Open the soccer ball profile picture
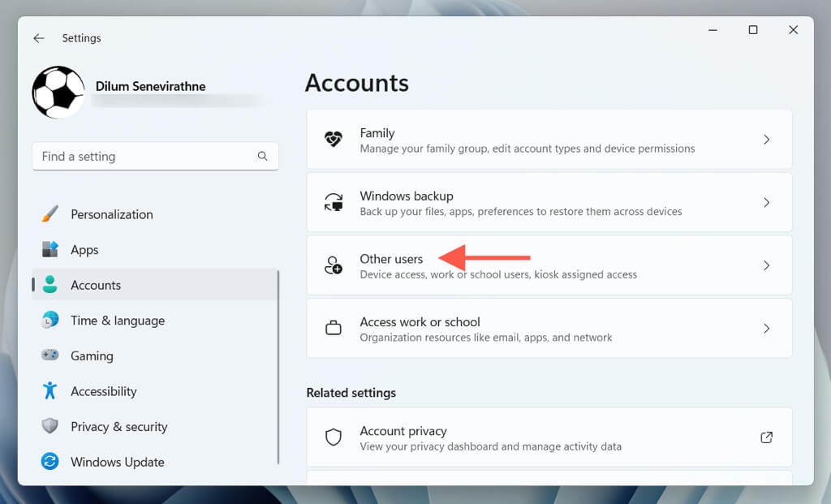The height and width of the screenshot is (504, 831). [58, 93]
